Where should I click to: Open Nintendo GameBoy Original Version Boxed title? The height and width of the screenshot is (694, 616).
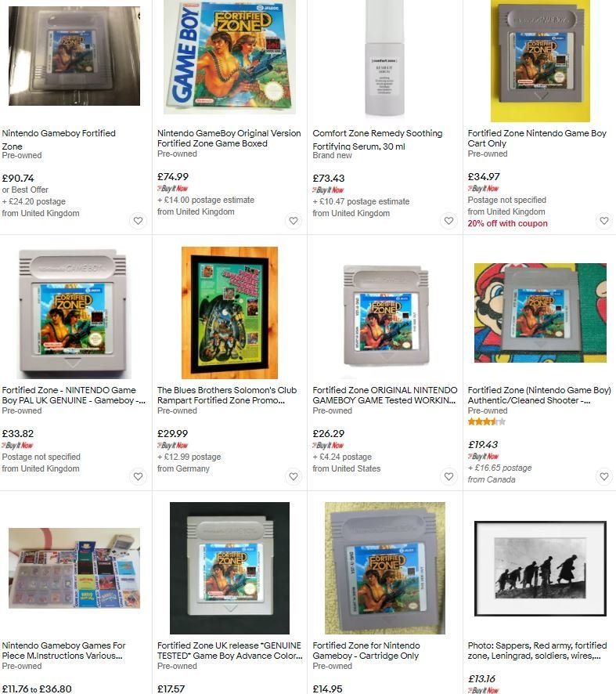coord(229,138)
